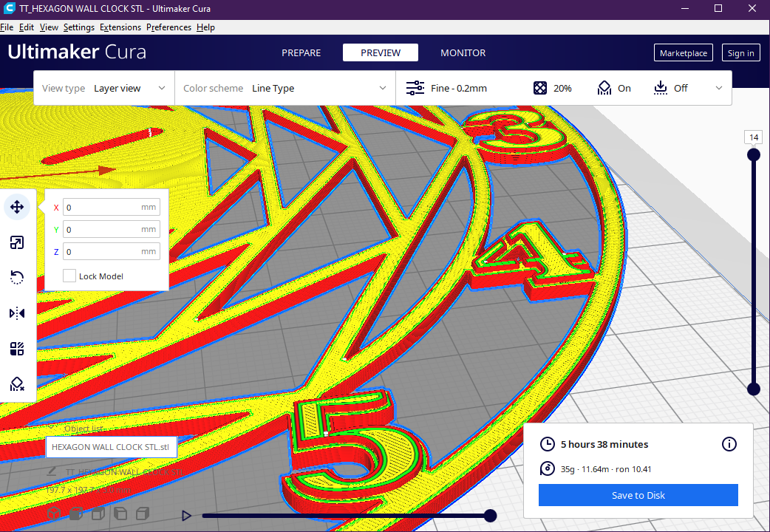The image size is (770, 532).
Task: Play the layer simulation
Action: [x=186, y=515]
